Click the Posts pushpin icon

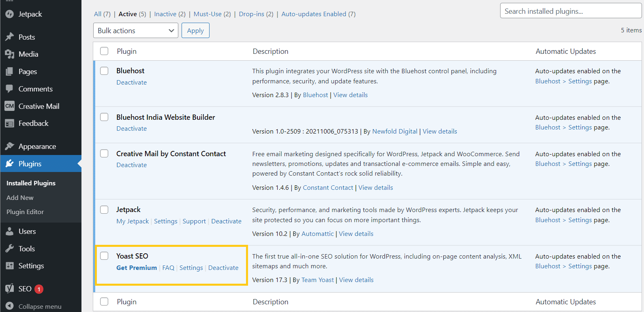10,37
